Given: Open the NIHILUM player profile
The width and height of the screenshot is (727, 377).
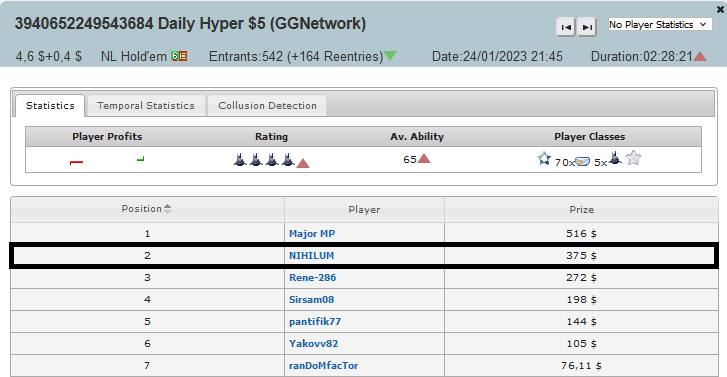Looking at the screenshot, I should click(311, 256).
